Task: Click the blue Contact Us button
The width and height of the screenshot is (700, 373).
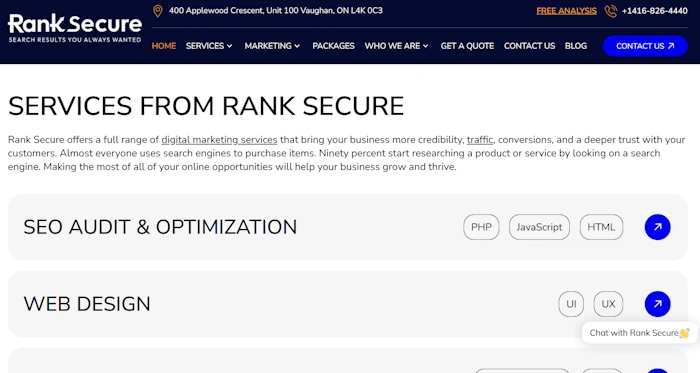Action: coord(645,46)
